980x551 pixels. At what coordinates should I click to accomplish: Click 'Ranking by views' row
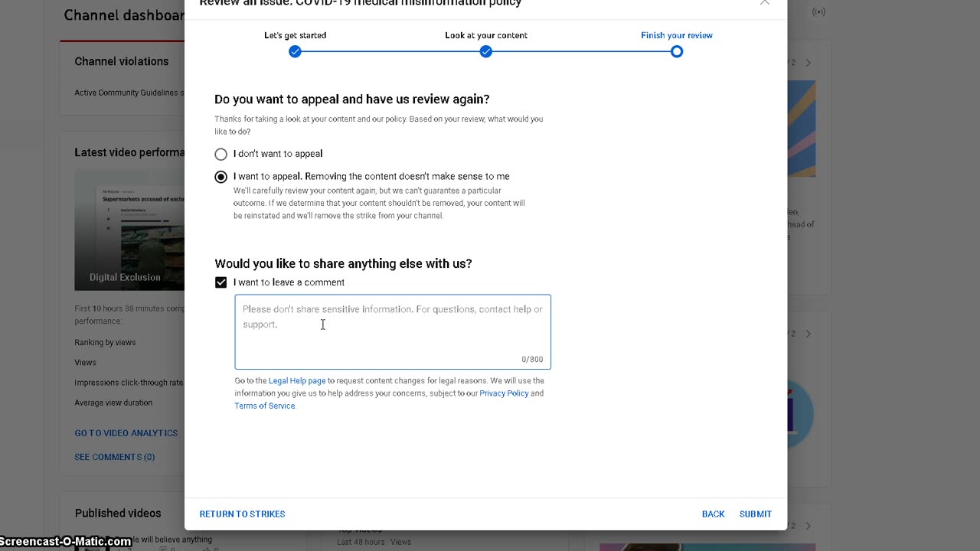[x=105, y=343]
